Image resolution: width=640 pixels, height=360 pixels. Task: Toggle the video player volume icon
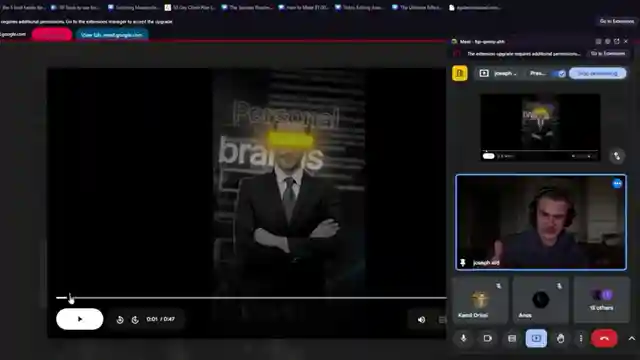pos(421,320)
